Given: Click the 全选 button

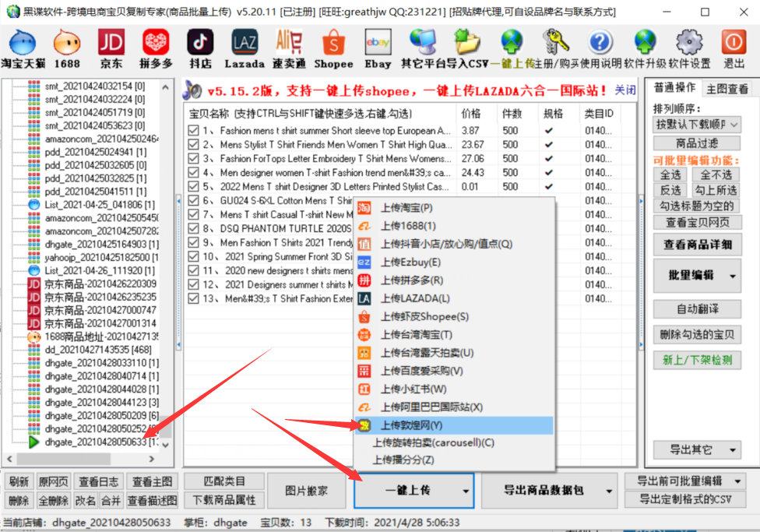Looking at the screenshot, I should coord(670,174).
